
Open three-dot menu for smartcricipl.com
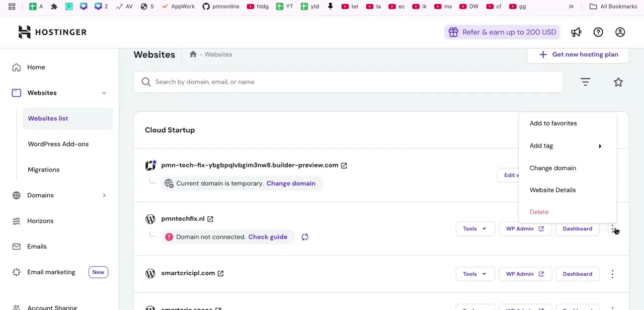pyautogui.click(x=612, y=274)
